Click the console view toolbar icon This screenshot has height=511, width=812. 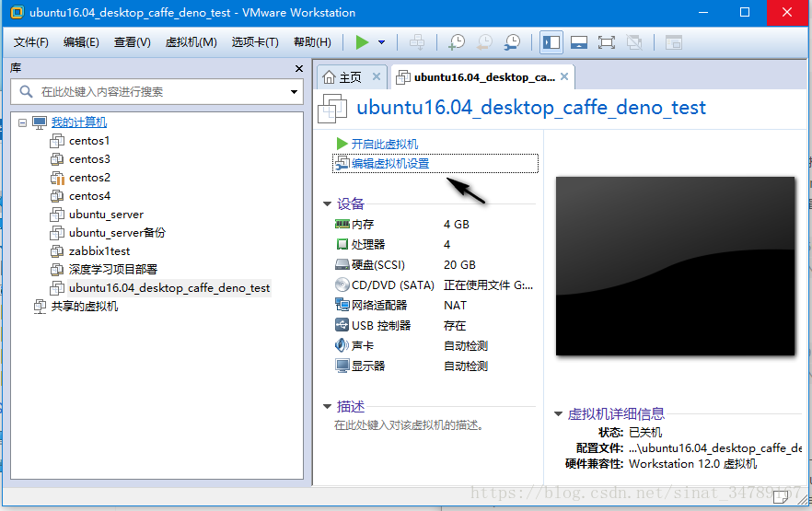(x=674, y=42)
